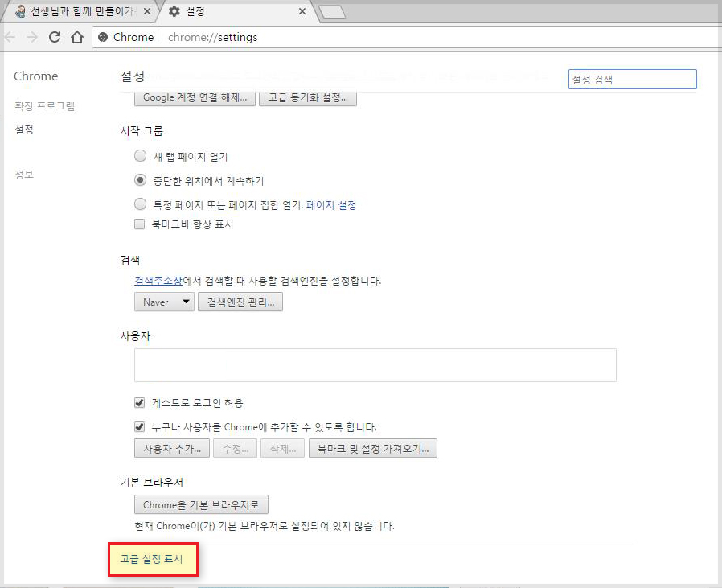The height and width of the screenshot is (588, 722).
Task: Close the 설정 tab
Action: pyautogui.click(x=302, y=11)
